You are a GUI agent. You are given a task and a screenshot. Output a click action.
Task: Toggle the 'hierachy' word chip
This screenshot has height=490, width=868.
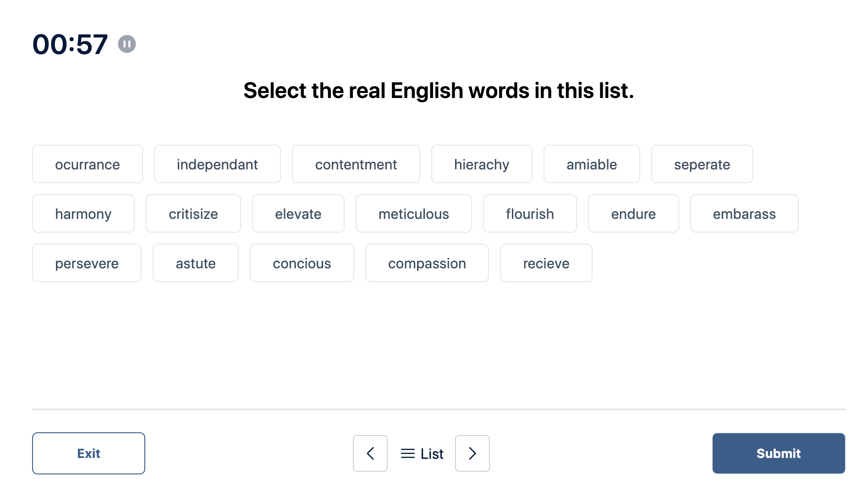[482, 164]
